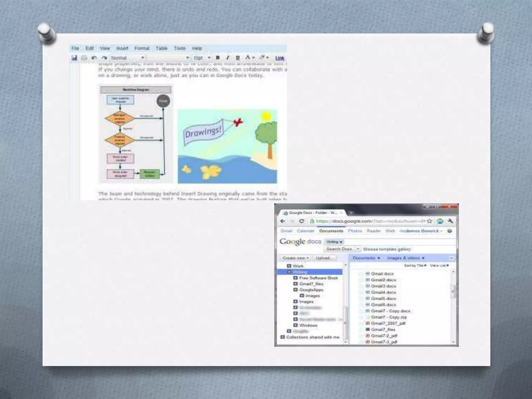Open the Format menu
Screen dimensions: 532x399
click(x=142, y=48)
